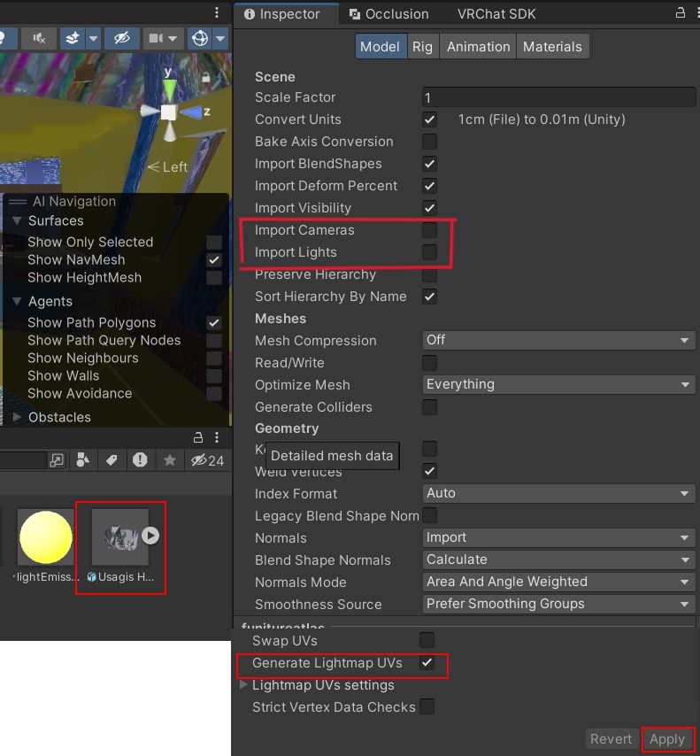Switch to the Materials tab

point(552,47)
